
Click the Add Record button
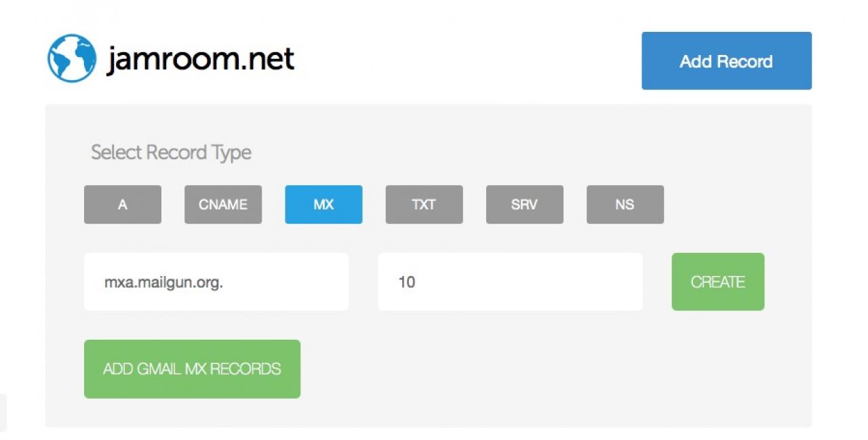coord(726,61)
